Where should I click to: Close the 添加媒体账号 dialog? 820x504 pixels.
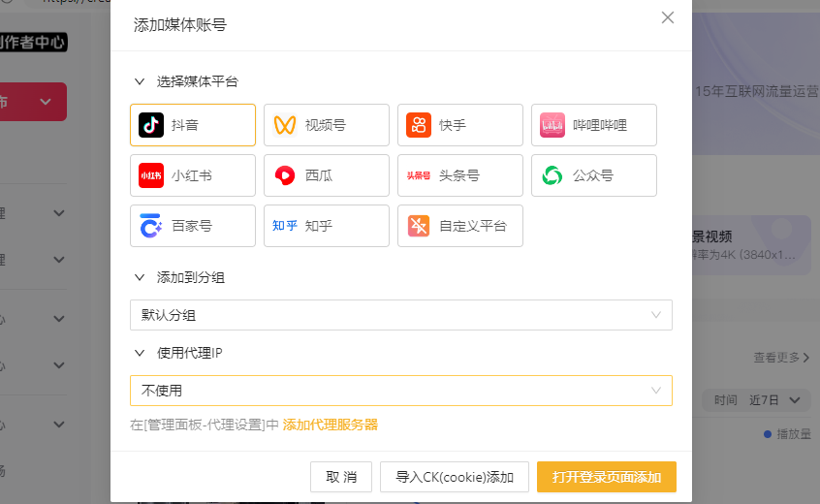point(668,17)
